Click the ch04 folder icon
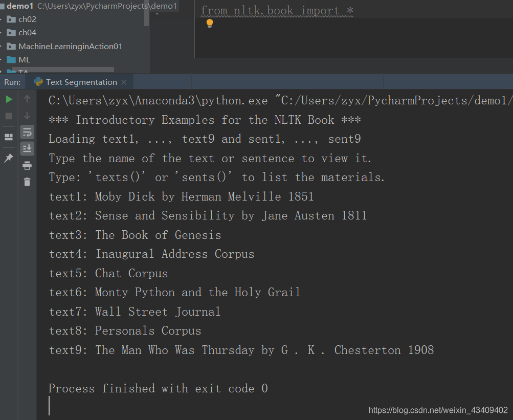 (11, 33)
